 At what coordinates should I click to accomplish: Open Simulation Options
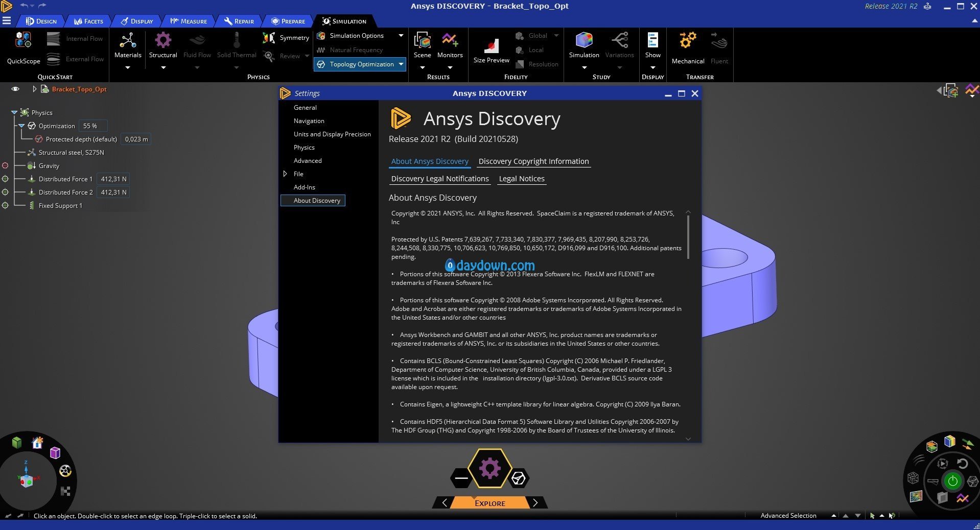coord(356,36)
